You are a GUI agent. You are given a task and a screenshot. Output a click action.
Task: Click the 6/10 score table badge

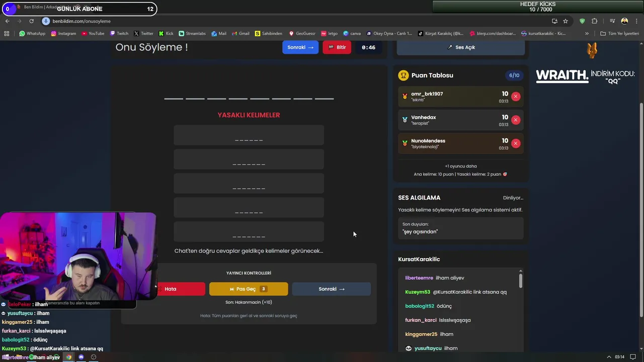[514, 75]
